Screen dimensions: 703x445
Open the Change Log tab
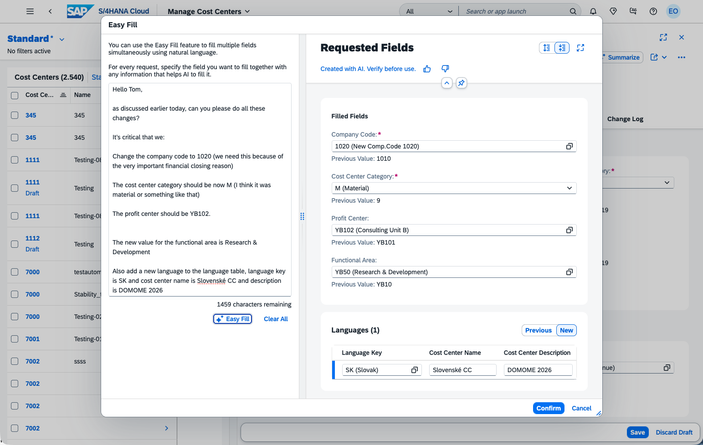click(x=625, y=119)
